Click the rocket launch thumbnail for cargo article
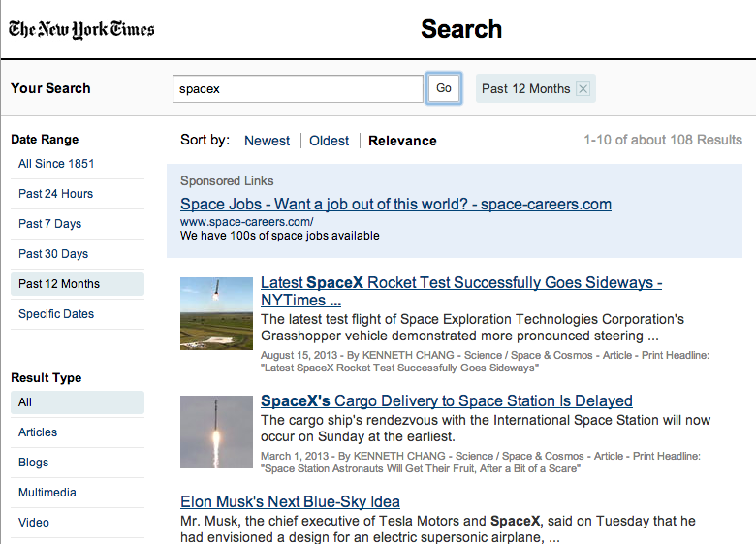Image resolution: width=756 pixels, height=544 pixels. pyautogui.click(x=216, y=432)
